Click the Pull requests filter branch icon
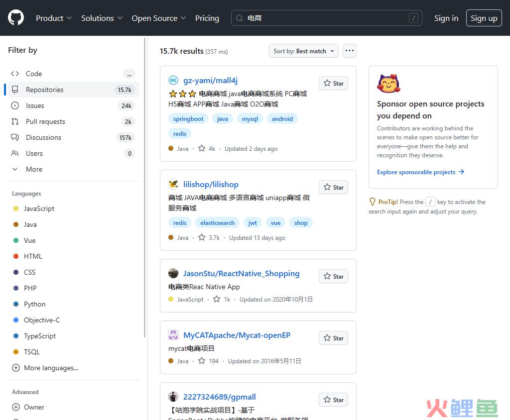The height and width of the screenshot is (420, 510). coord(15,121)
